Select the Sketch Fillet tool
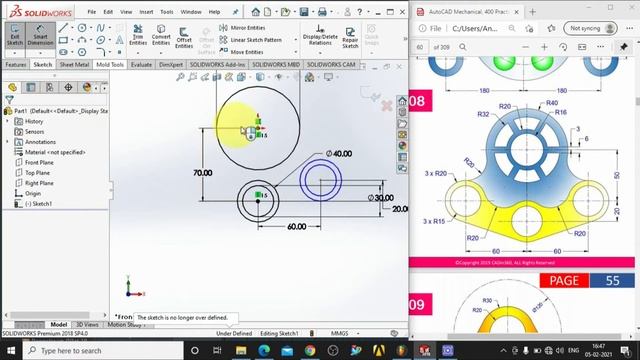 point(100,52)
